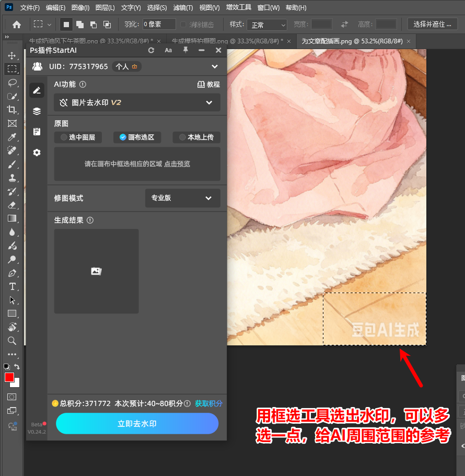Select the Spot Healing Brush tool

point(12,150)
